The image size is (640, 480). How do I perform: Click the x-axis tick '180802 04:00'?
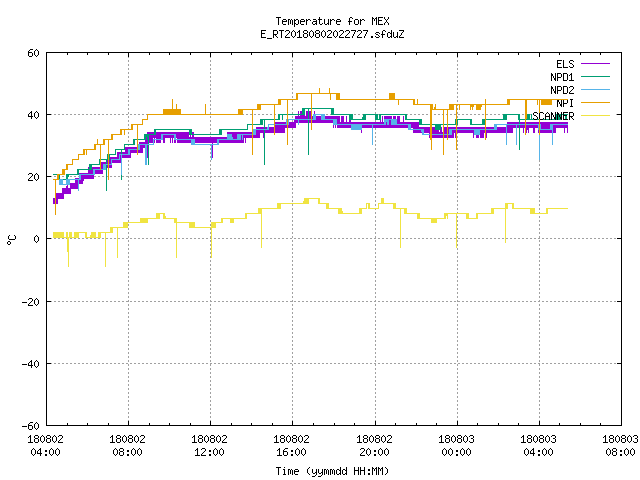click(45, 446)
